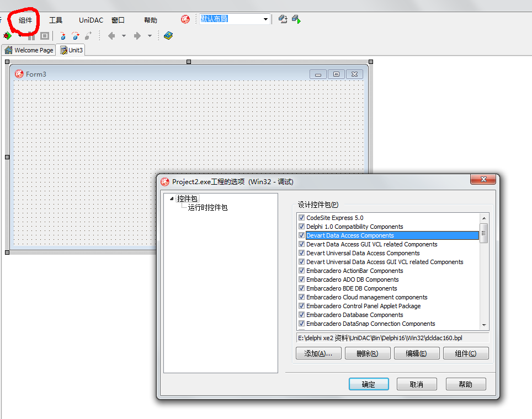Minimize the Form3 designer window
This screenshot has height=419, width=532.
(x=318, y=74)
